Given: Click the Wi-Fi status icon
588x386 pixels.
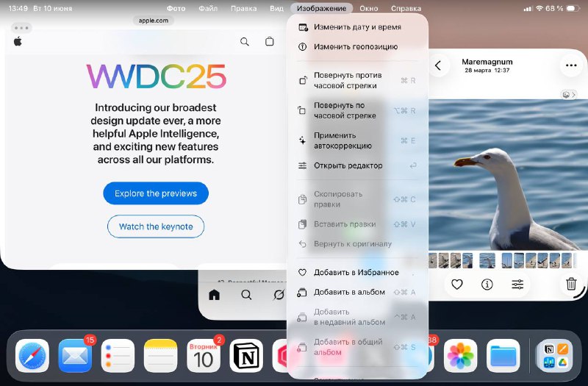Looking at the screenshot, I should point(539,8).
